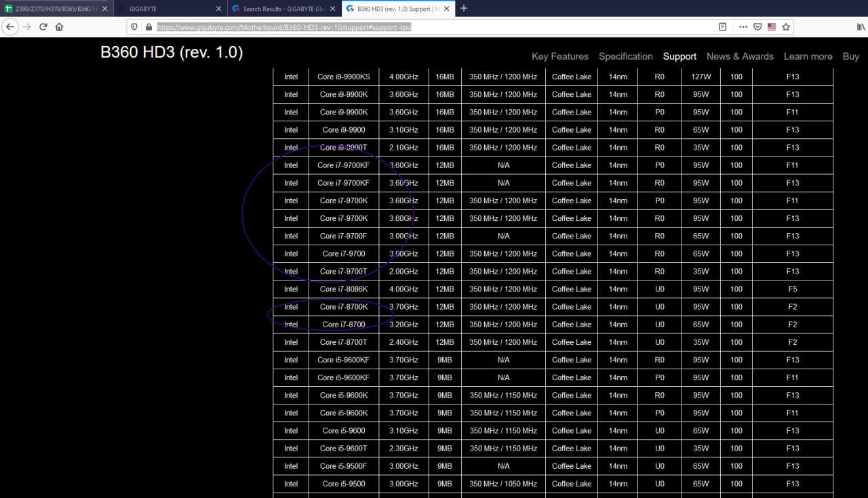Show site security info via lock icon

148,27
